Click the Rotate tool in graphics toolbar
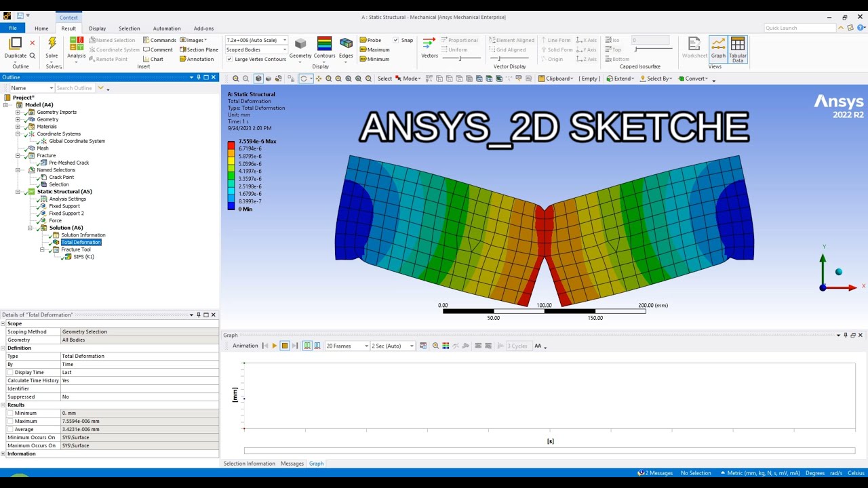The width and height of the screenshot is (868, 488). point(304,79)
